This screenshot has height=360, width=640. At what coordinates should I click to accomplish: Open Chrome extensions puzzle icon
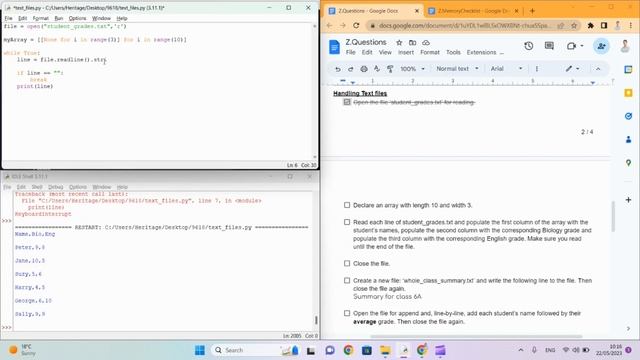(x=590, y=25)
